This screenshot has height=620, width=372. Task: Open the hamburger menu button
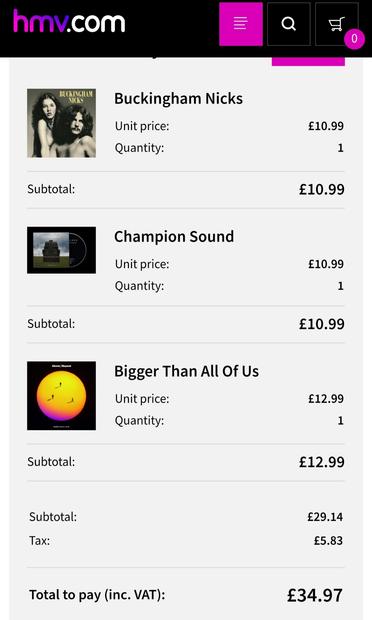[241, 24]
